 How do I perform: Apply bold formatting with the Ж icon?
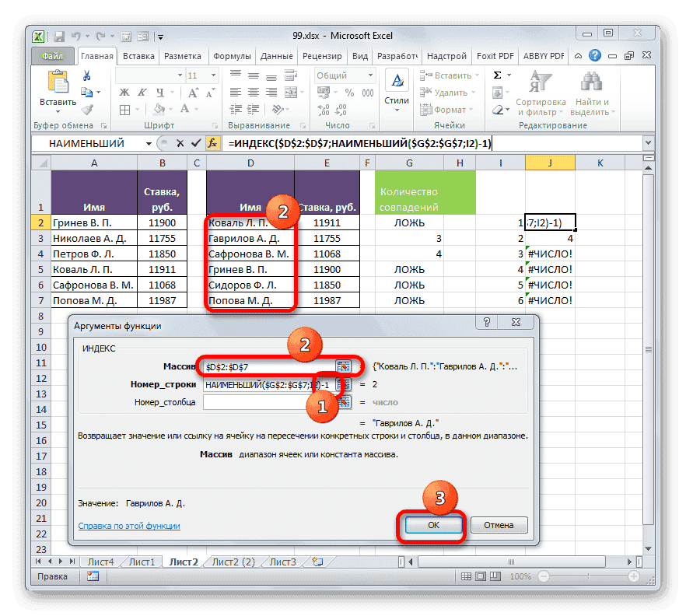[124, 92]
